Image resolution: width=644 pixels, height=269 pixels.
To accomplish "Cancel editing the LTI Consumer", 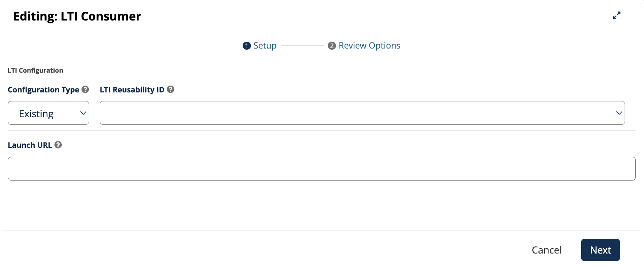I will coord(546,250).
